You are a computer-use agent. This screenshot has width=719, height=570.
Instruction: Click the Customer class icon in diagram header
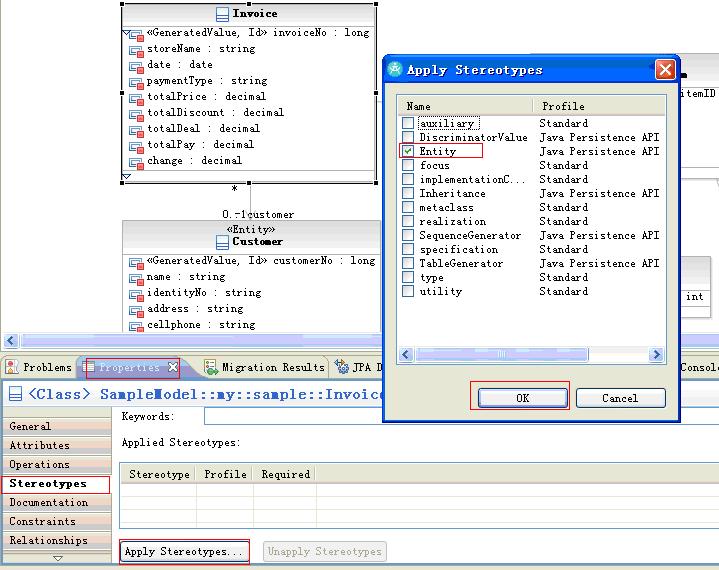point(222,242)
